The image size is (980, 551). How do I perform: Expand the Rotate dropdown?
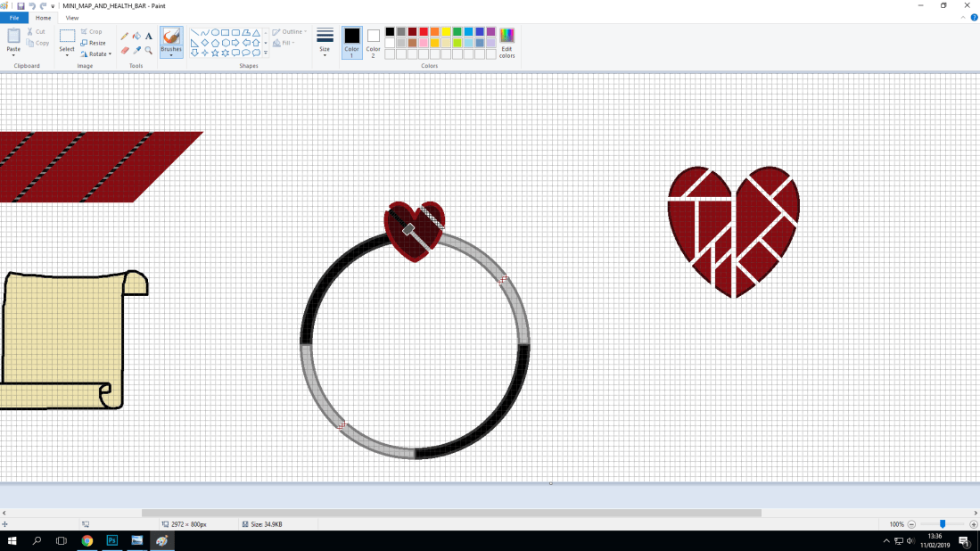click(96, 53)
